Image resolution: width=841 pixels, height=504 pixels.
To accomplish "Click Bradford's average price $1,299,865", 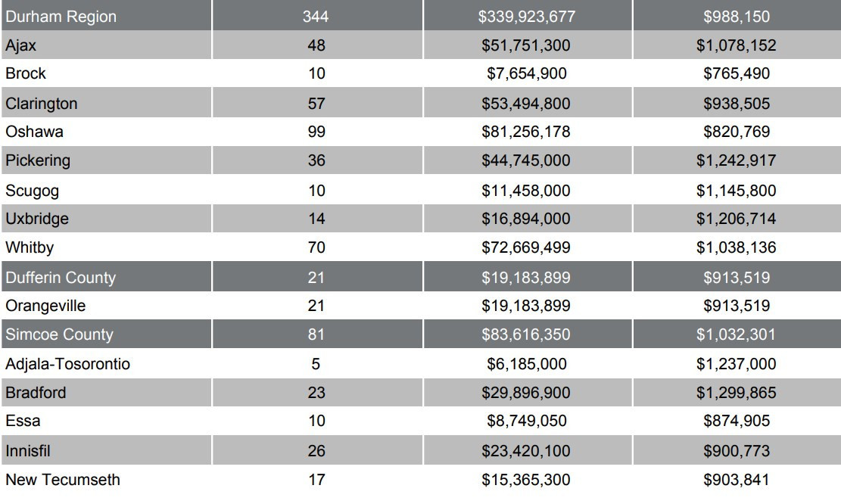I will tap(736, 393).
